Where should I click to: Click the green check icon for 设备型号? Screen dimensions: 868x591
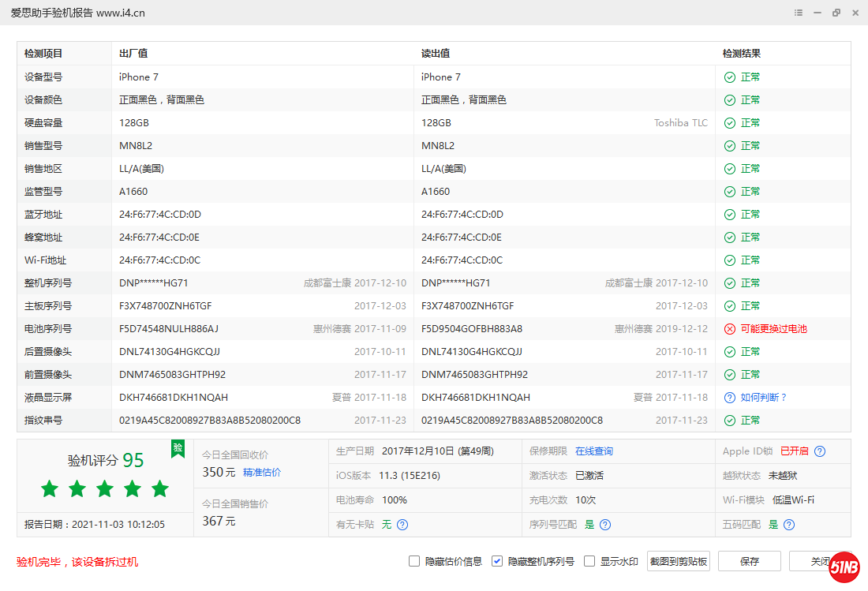[730, 77]
